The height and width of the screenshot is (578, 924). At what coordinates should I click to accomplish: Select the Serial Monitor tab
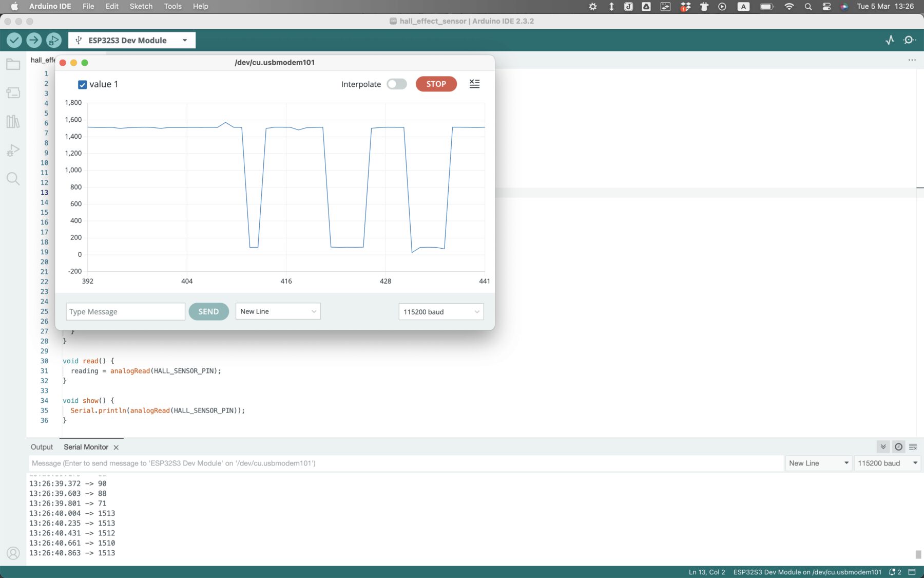point(86,447)
